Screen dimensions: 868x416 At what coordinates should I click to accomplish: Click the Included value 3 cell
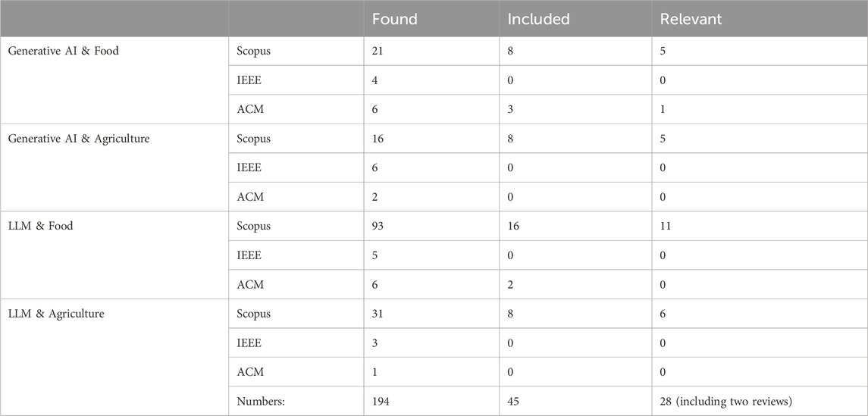click(x=512, y=110)
